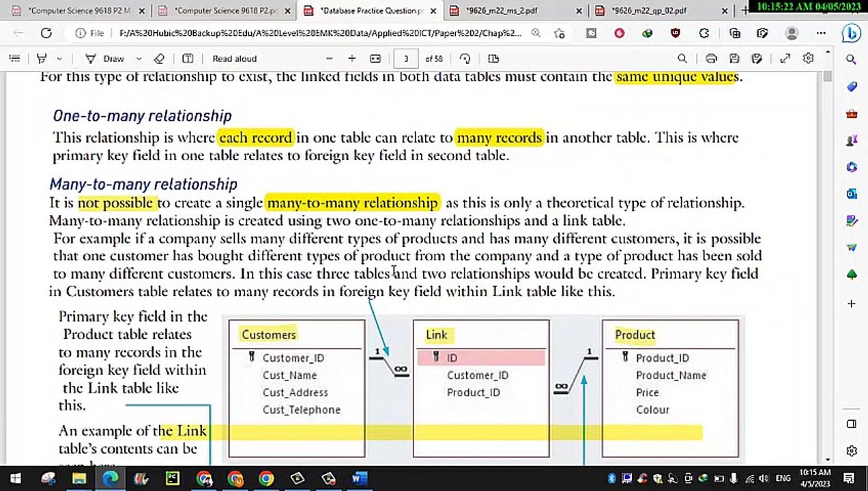Open File Explorer from taskbar
Screen dimensions: 868x491
78,479
